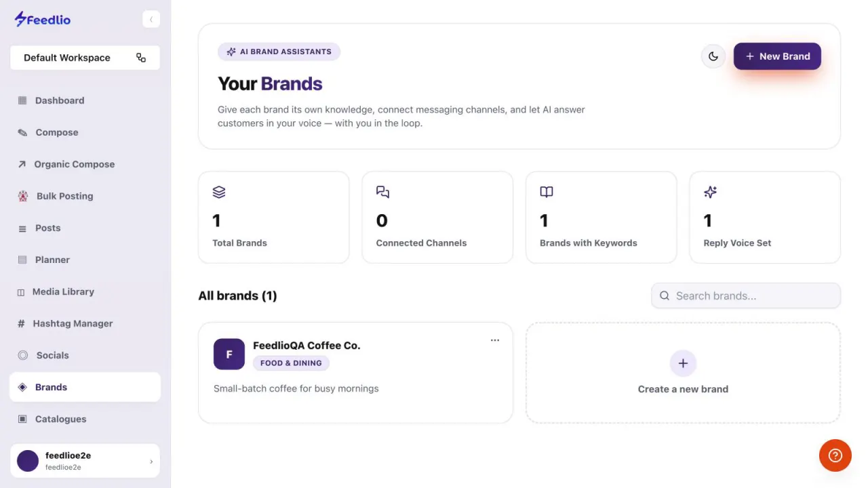Image resolution: width=868 pixels, height=488 pixels.
Task: Click the Search brands input field
Action: 746,296
